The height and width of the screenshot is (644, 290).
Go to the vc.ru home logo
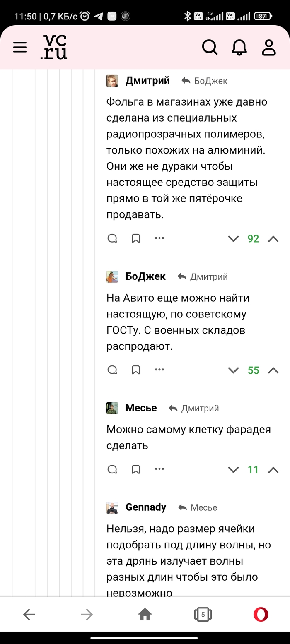[54, 47]
